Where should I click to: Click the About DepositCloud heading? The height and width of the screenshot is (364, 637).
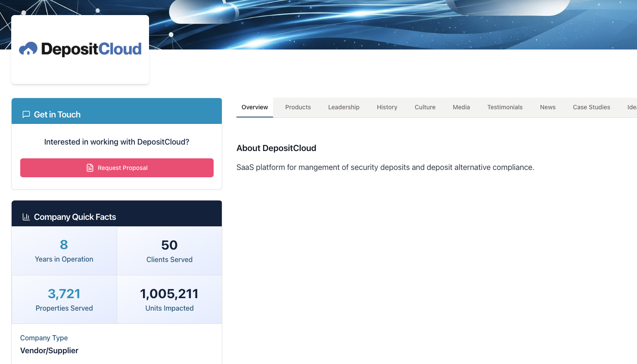point(276,148)
